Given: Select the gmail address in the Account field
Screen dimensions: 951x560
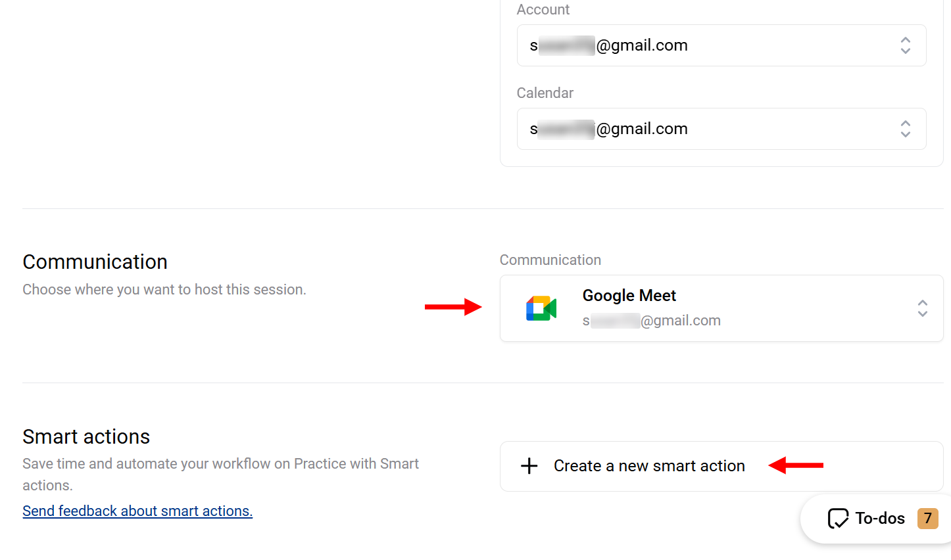Looking at the screenshot, I should [608, 45].
